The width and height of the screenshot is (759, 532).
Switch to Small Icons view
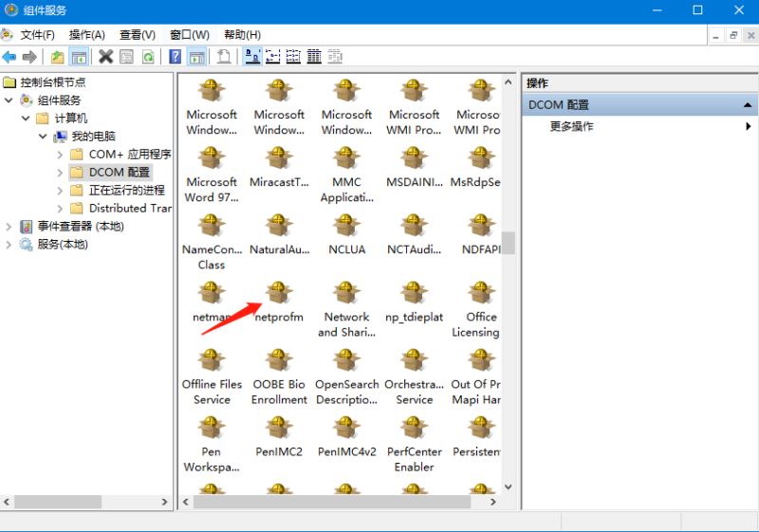[273, 57]
